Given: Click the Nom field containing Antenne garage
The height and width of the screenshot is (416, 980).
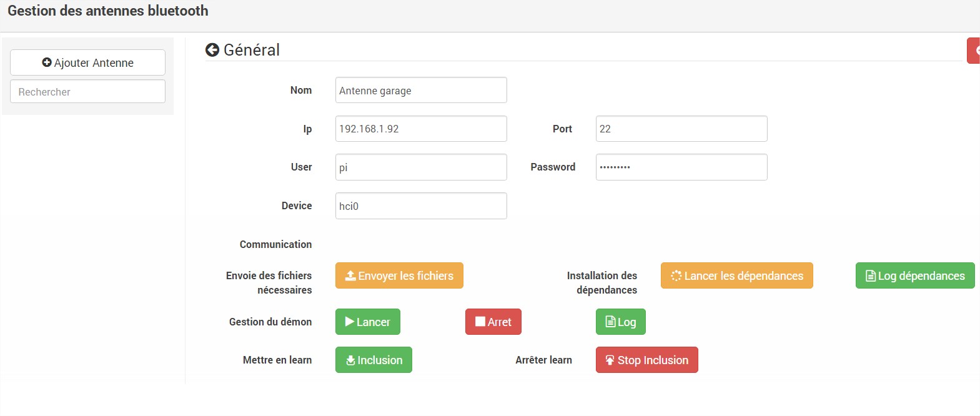Looking at the screenshot, I should pyautogui.click(x=421, y=90).
